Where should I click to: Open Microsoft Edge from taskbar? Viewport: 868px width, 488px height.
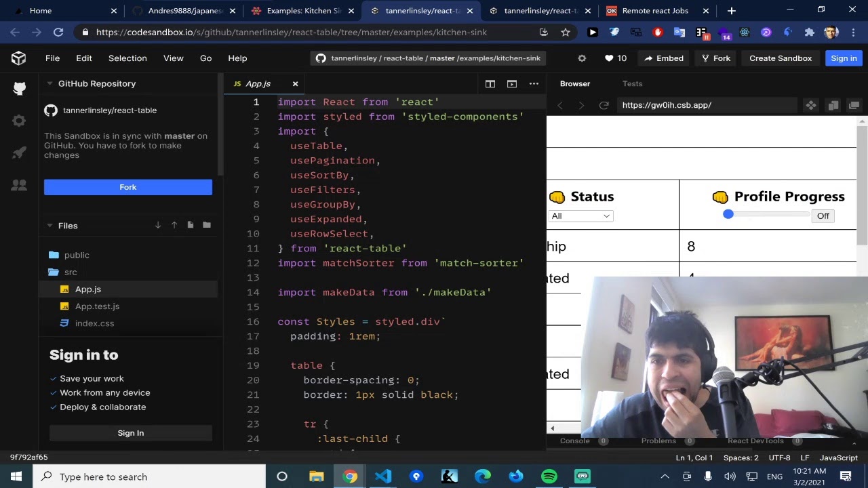483,476
